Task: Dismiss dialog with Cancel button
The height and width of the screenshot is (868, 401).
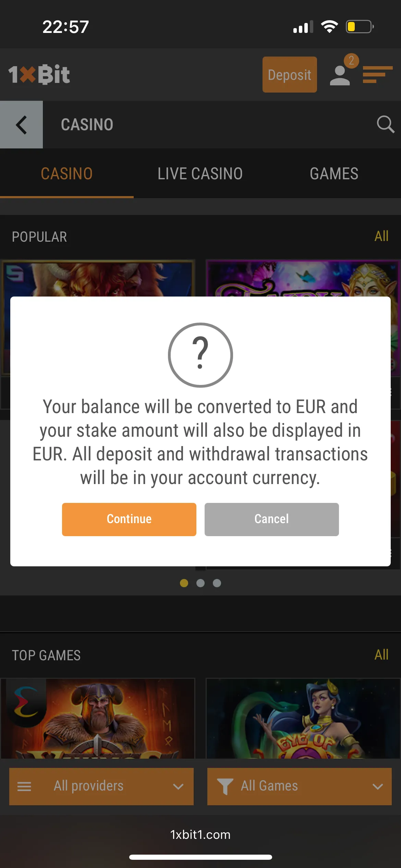Action: point(272,519)
